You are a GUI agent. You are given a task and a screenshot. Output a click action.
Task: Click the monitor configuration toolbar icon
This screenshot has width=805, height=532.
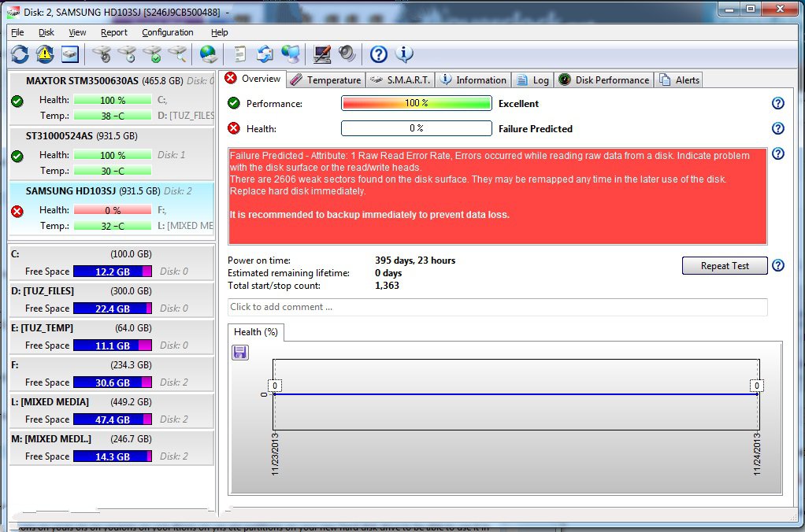321,54
